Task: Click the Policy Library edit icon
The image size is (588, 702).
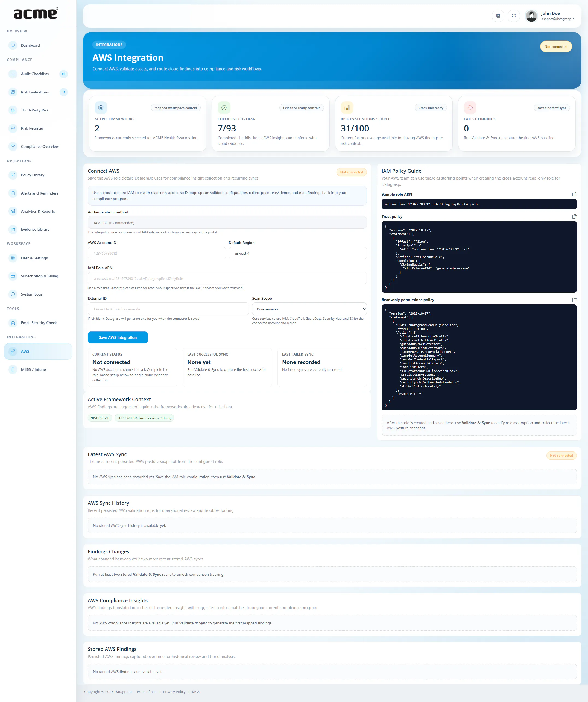Action: pyautogui.click(x=13, y=175)
